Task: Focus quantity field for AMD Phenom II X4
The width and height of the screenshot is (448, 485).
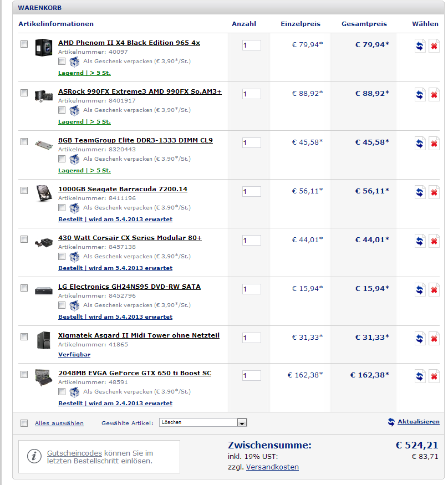Action: [252, 45]
